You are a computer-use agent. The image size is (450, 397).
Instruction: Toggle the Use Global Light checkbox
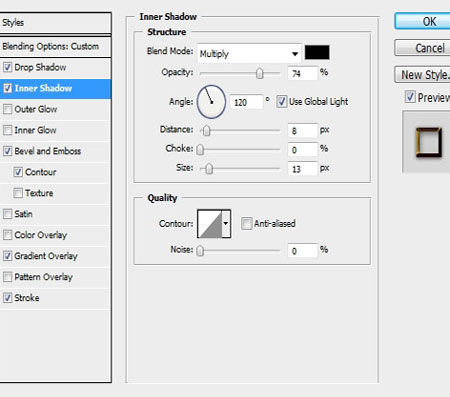tap(282, 102)
